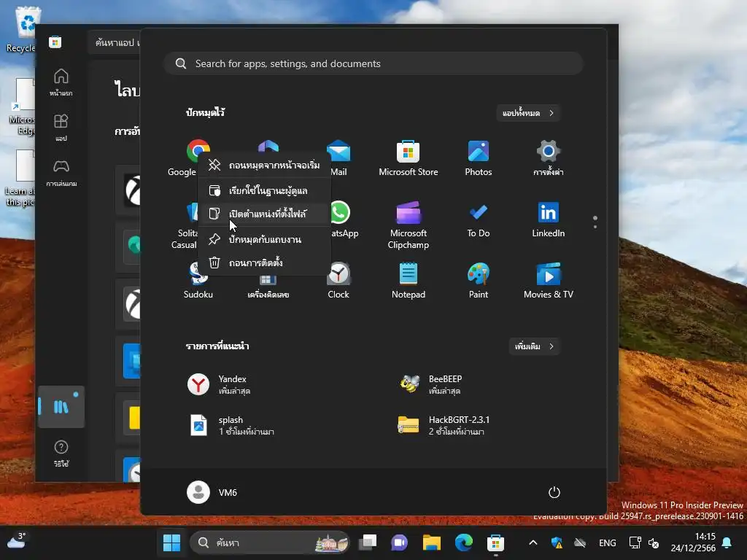Focus the Start menu search box
The height and width of the screenshot is (560, 747).
click(x=373, y=63)
